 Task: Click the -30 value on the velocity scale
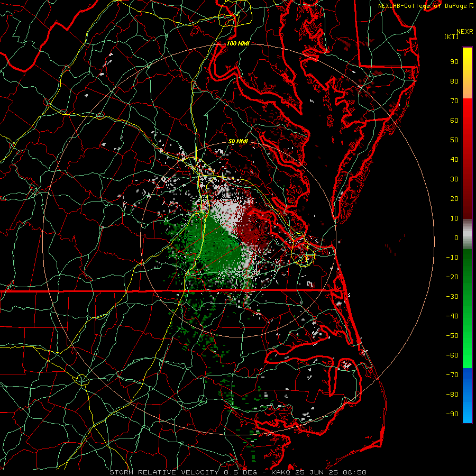[452, 297]
